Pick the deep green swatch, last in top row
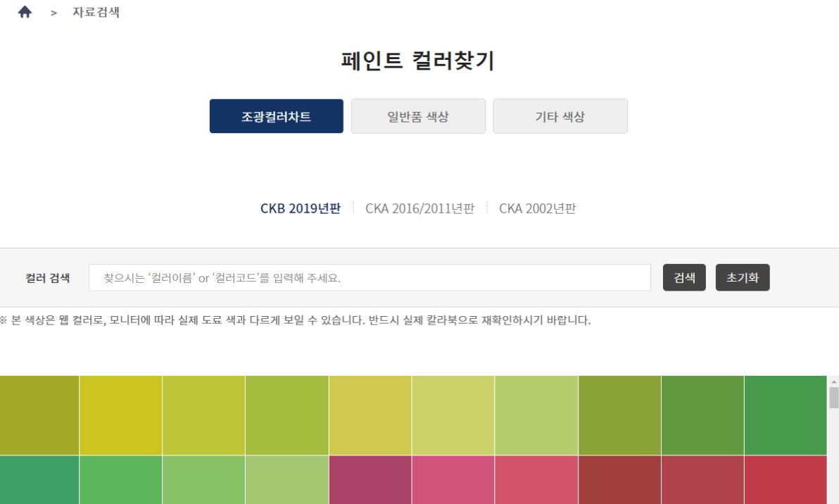Screen dimensions: 839x504 786,415
